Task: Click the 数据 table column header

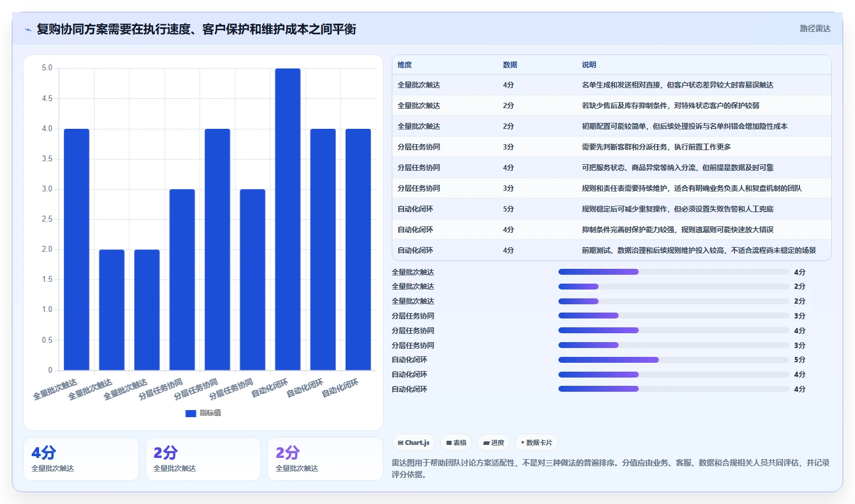Action: (510, 65)
